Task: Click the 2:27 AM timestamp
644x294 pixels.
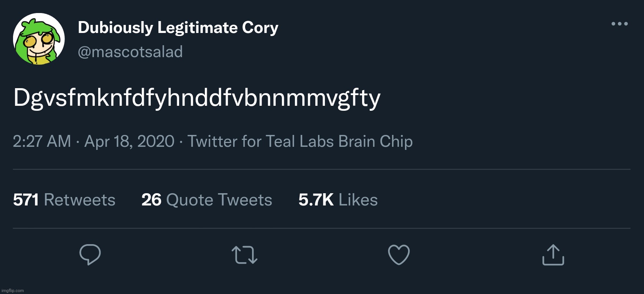Action: pyautogui.click(x=42, y=141)
